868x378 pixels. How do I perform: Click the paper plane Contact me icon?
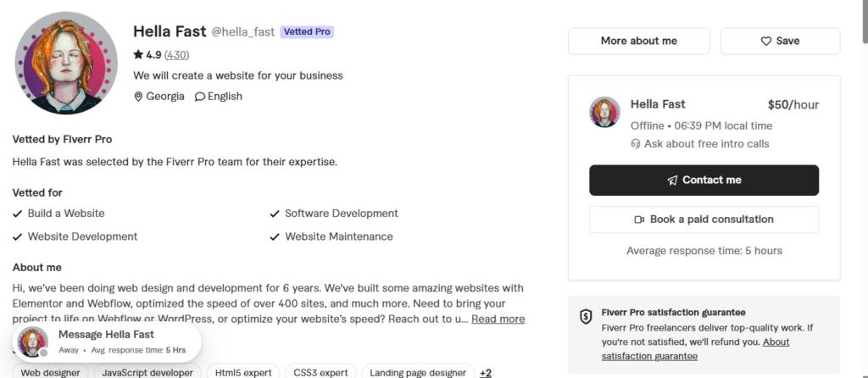coord(672,181)
